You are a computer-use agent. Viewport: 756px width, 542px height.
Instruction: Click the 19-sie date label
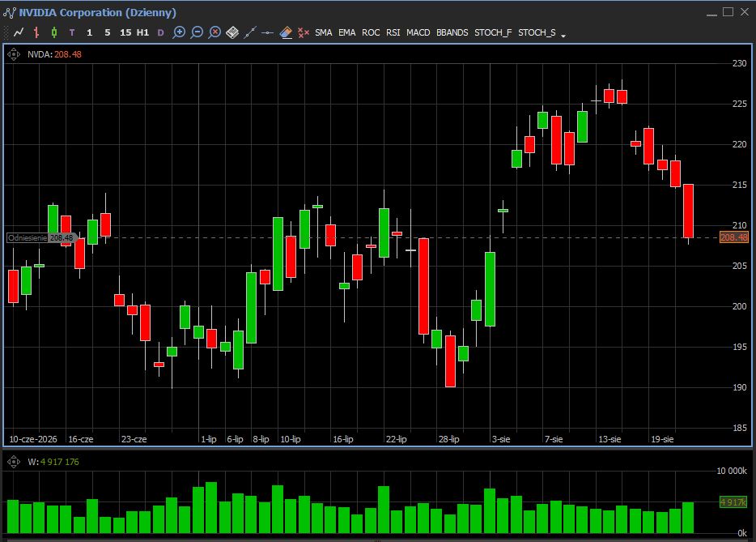[x=662, y=439]
